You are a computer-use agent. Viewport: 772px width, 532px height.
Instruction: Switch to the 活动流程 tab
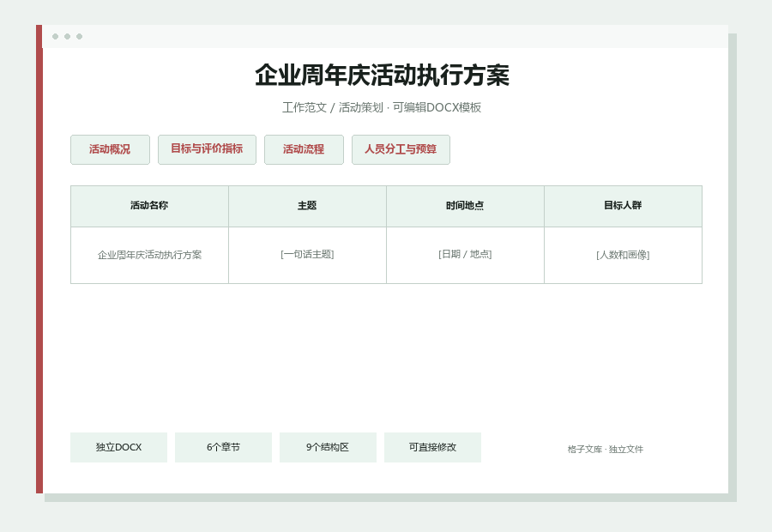(x=304, y=149)
